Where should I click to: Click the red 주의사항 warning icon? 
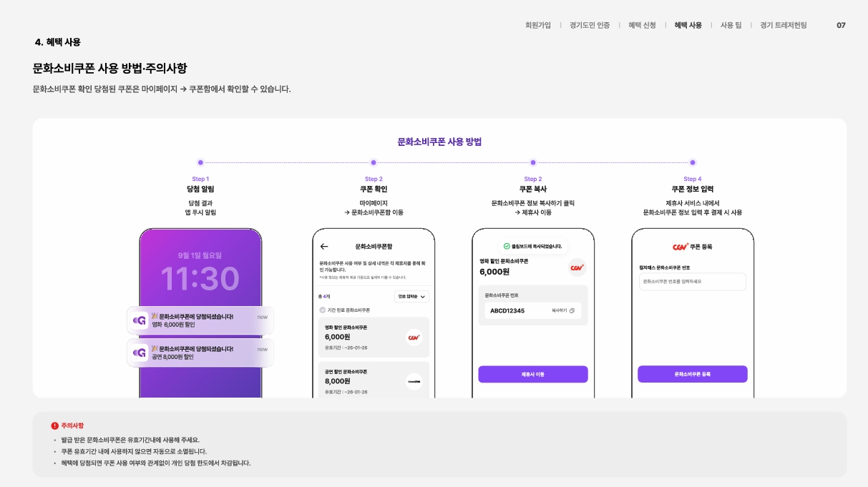click(54, 425)
